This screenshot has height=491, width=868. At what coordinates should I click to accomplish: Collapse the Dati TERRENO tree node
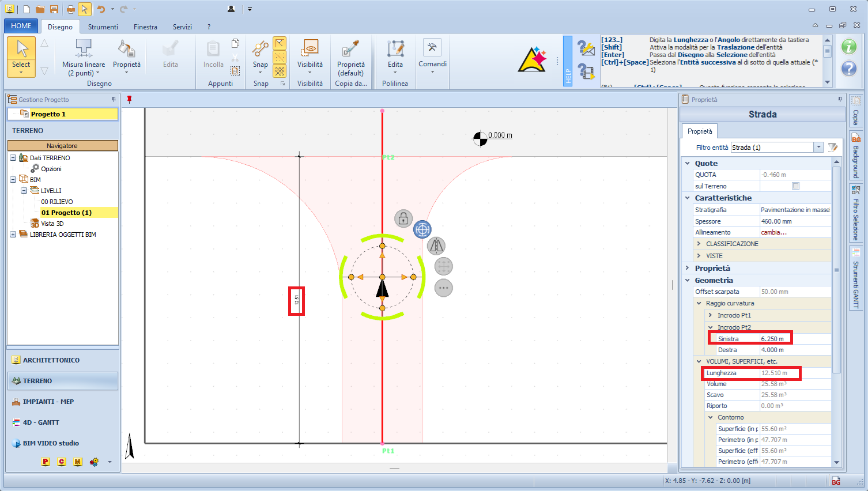tap(13, 158)
